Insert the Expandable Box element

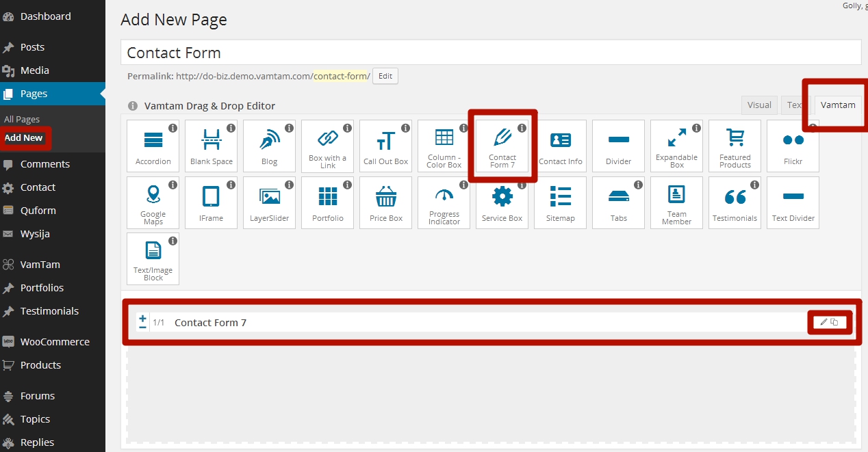676,146
